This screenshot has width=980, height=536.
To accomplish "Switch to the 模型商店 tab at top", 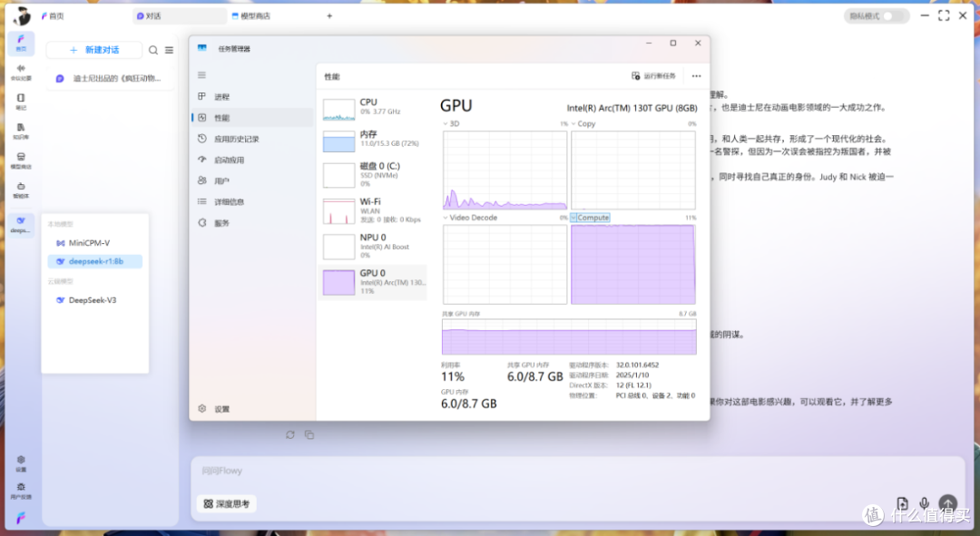I will coord(251,15).
